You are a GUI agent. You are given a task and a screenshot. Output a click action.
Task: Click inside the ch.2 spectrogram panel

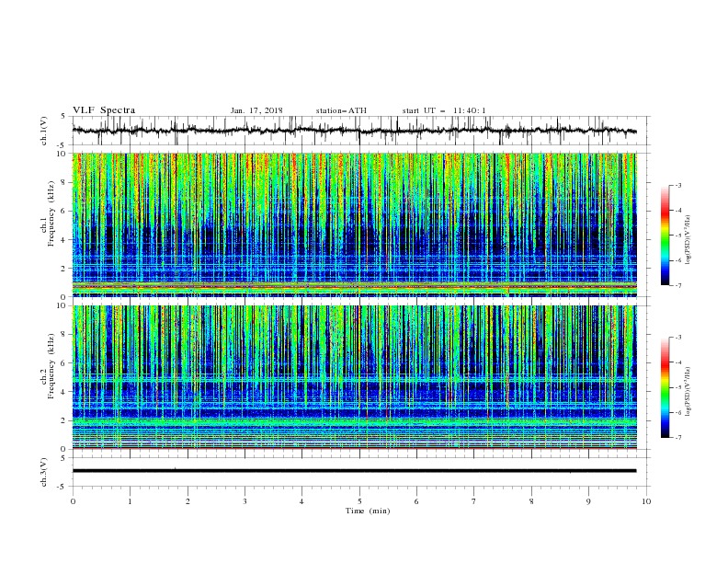point(354,377)
